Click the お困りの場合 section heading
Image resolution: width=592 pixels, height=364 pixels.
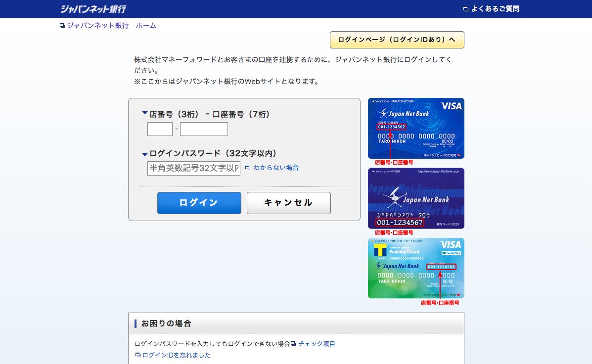coord(166,323)
